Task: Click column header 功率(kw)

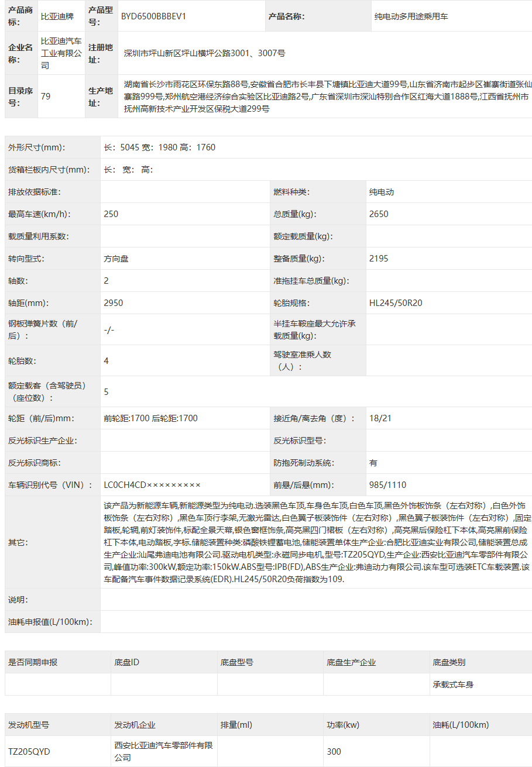Action: 344,725
